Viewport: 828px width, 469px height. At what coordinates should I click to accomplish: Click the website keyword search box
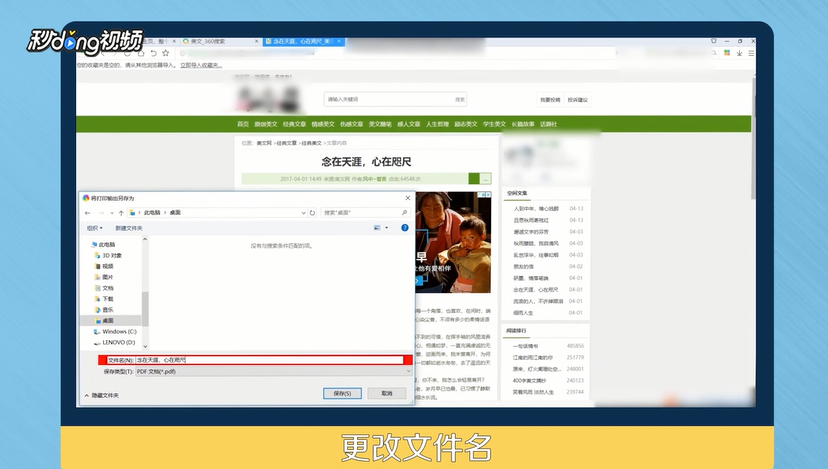pyautogui.click(x=395, y=99)
